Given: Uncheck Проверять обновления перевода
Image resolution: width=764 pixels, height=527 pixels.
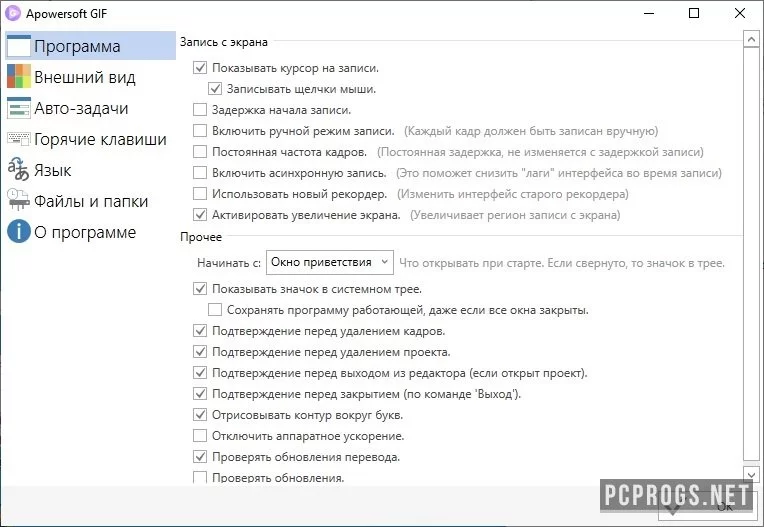Looking at the screenshot, I should [x=200, y=456].
